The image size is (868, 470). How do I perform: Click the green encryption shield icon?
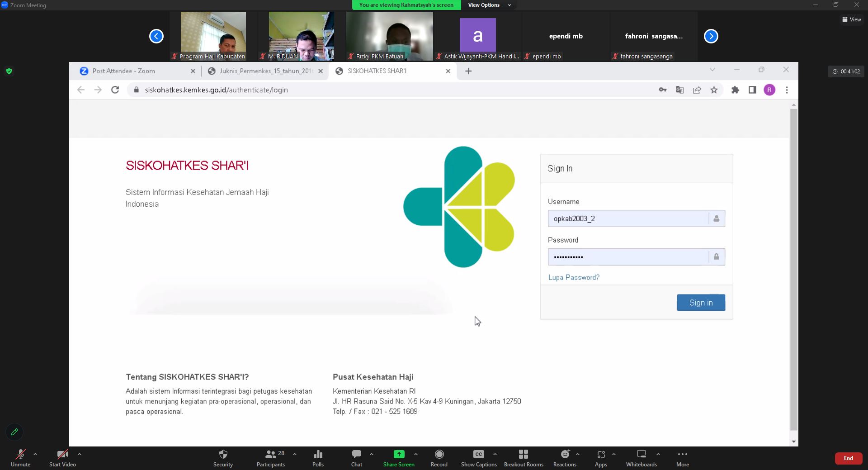pyautogui.click(x=9, y=71)
